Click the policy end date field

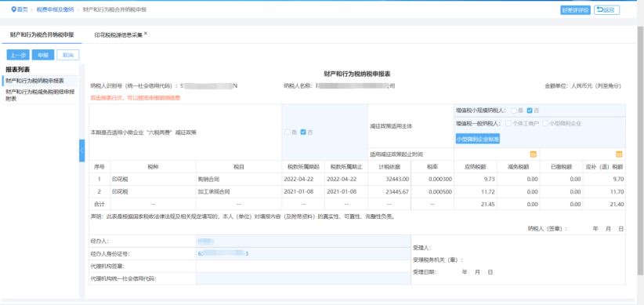pos(582,154)
